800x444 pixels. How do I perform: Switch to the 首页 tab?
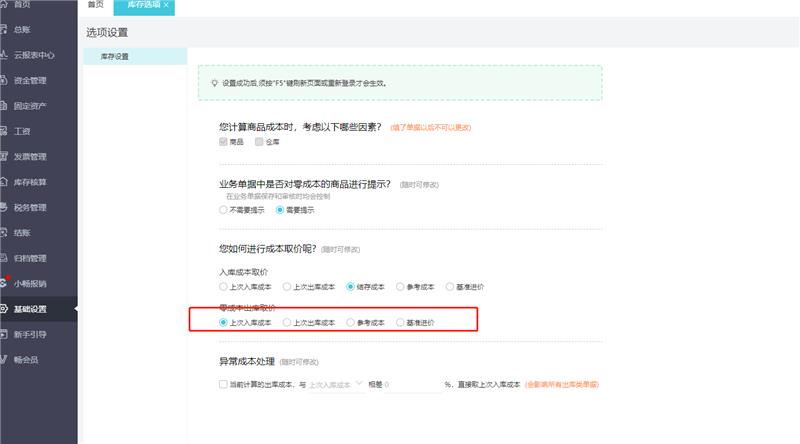[x=95, y=6]
